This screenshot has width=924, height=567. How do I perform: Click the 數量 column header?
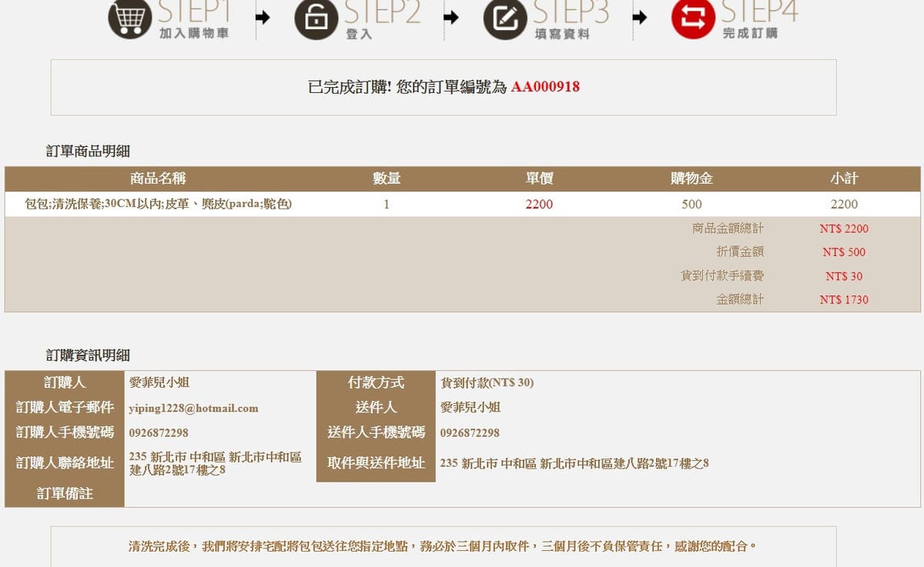[x=387, y=178]
